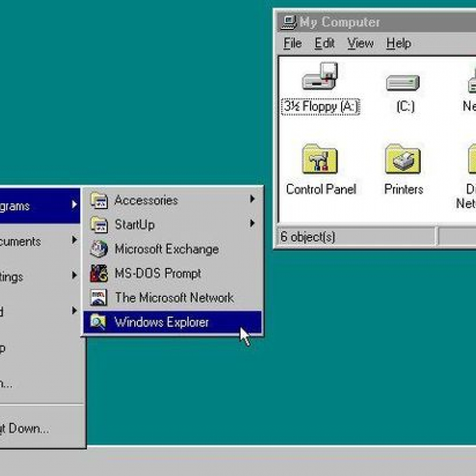The image size is (476, 476).
Task: Click the StartUp program group icon
Action: tap(99, 224)
